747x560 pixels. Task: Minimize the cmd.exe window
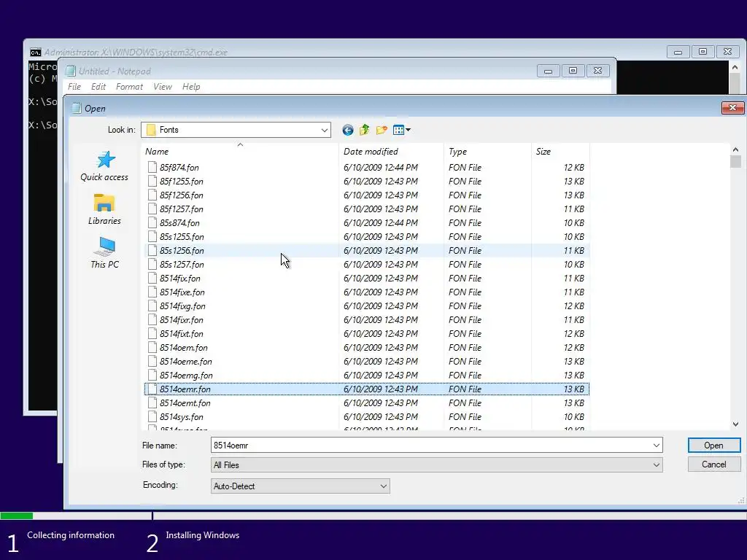pyautogui.click(x=678, y=52)
